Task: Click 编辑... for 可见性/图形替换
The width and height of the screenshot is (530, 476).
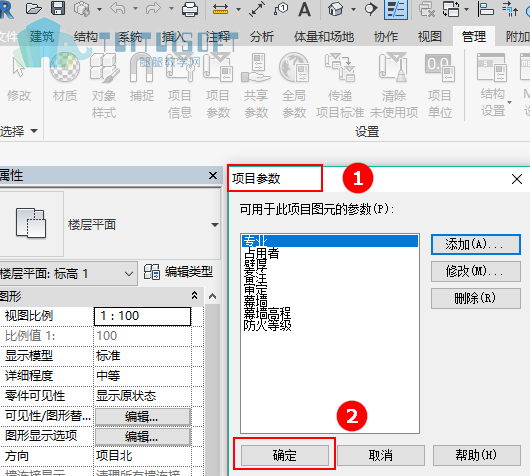Action: tap(143, 417)
